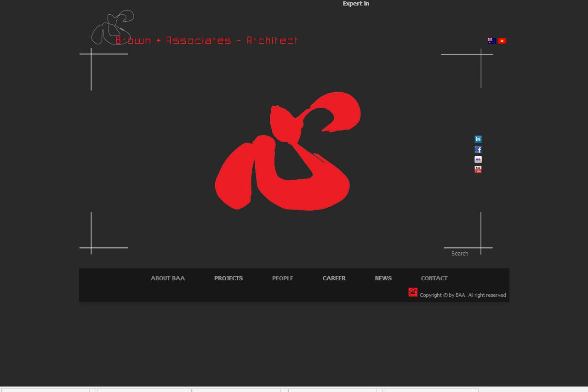Navigate to the CONTACT page

click(x=434, y=278)
